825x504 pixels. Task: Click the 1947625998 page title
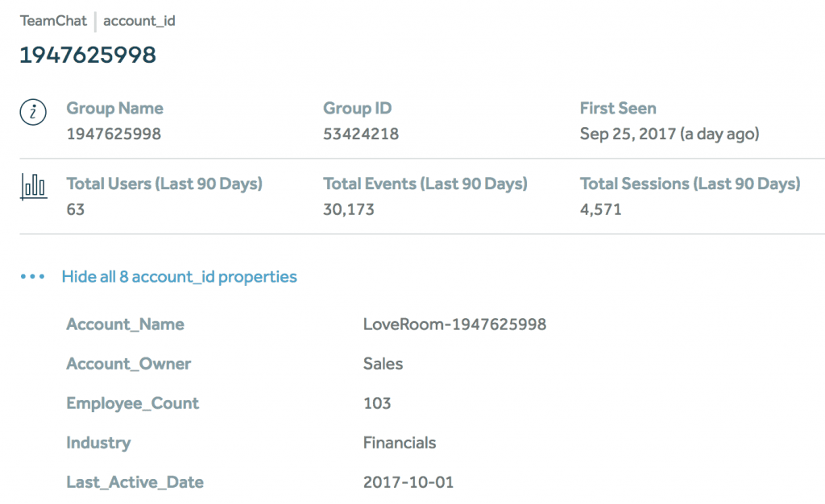pyautogui.click(x=88, y=55)
